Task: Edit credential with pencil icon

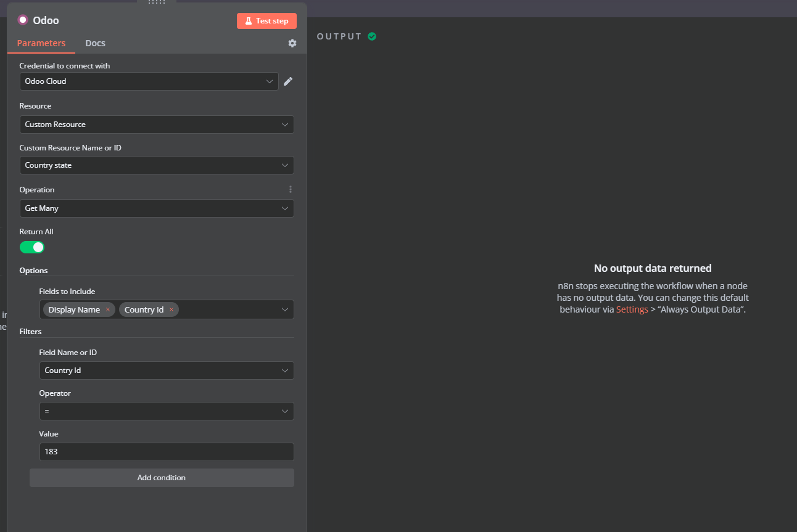Action: [288, 81]
